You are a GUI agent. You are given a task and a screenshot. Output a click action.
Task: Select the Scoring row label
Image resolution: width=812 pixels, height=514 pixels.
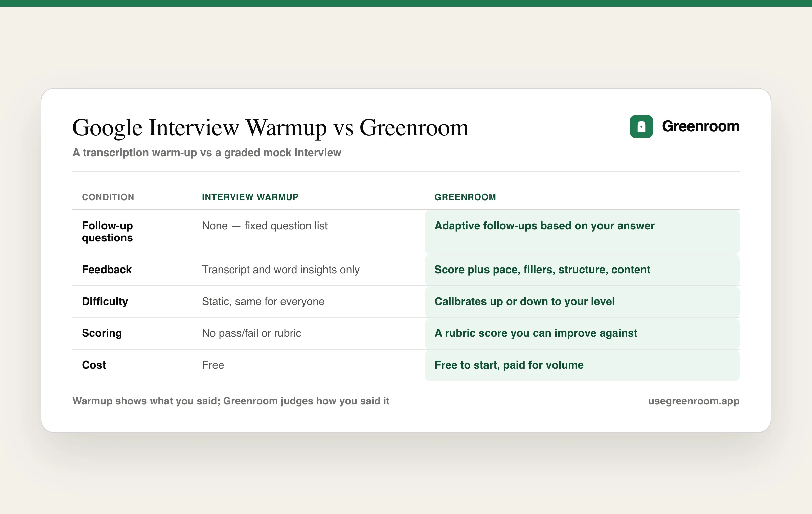coord(102,333)
